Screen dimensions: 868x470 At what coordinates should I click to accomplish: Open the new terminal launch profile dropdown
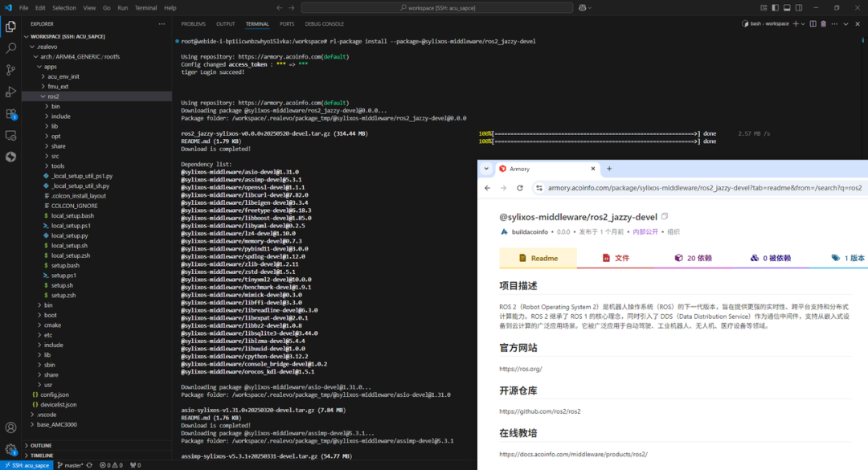coord(803,24)
